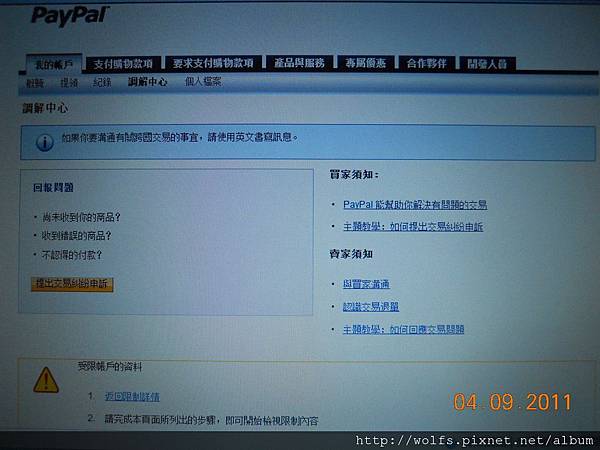
Task: Open the 紀錄 sub-menu item
Action: (x=102, y=82)
